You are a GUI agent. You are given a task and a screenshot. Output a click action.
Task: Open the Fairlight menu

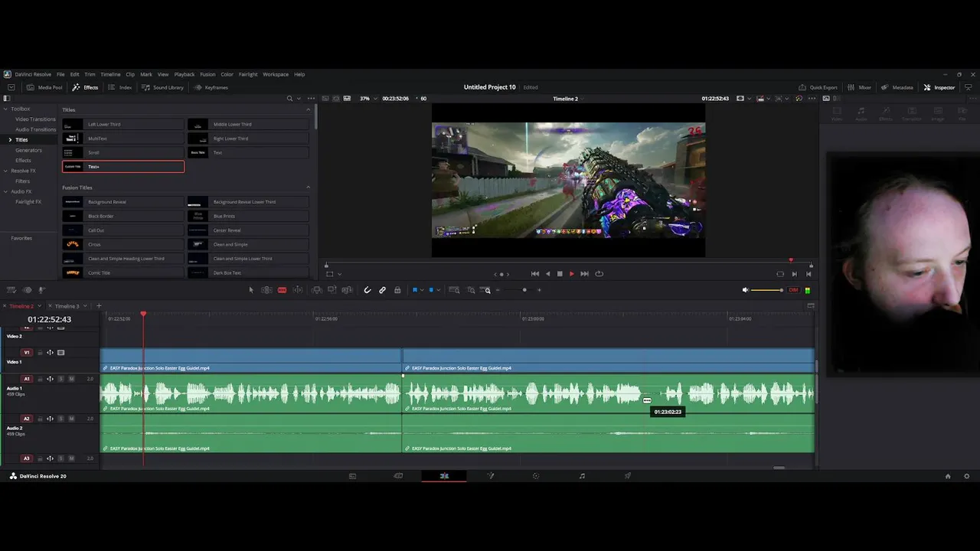coord(248,74)
